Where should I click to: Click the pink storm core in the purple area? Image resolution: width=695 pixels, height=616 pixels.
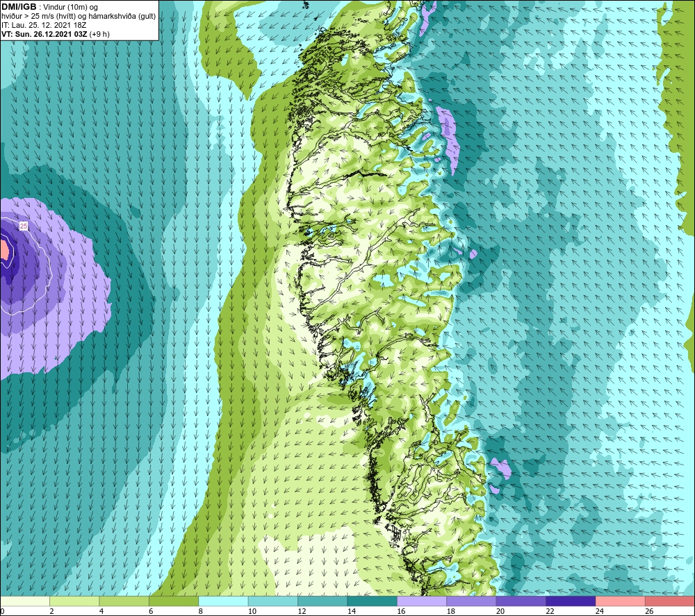pyautogui.click(x=3, y=250)
